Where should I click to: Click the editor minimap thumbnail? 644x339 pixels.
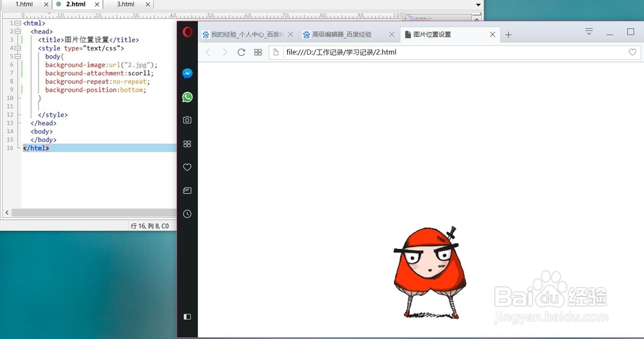[437, 18]
